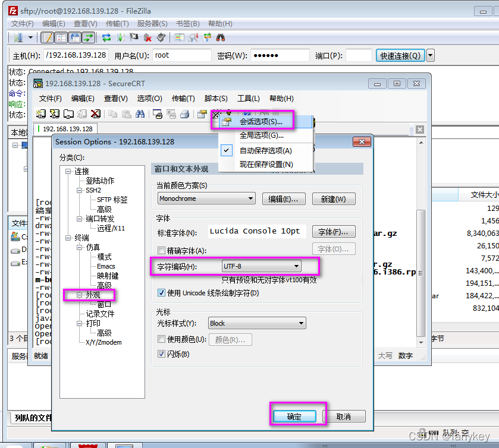Screen dimensions: 499x448
Task: Toggle 闪烁(B) checkbox
Action: [161, 354]
